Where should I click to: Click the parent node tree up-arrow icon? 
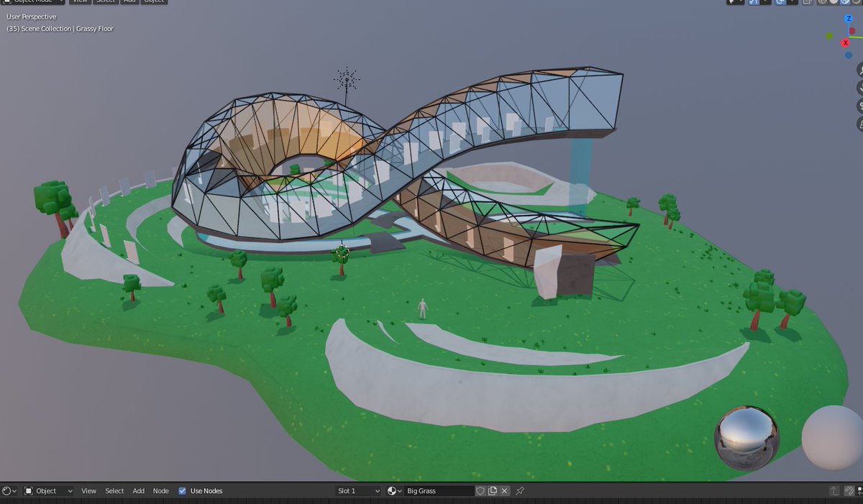[x=834, y=491]
